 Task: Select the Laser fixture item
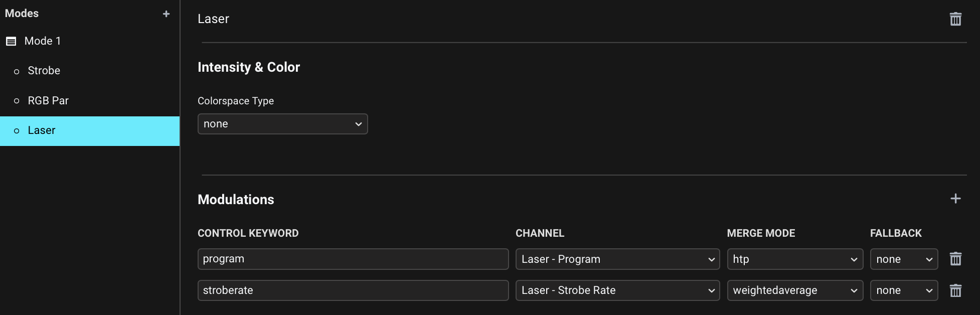(x=42, y=130)
